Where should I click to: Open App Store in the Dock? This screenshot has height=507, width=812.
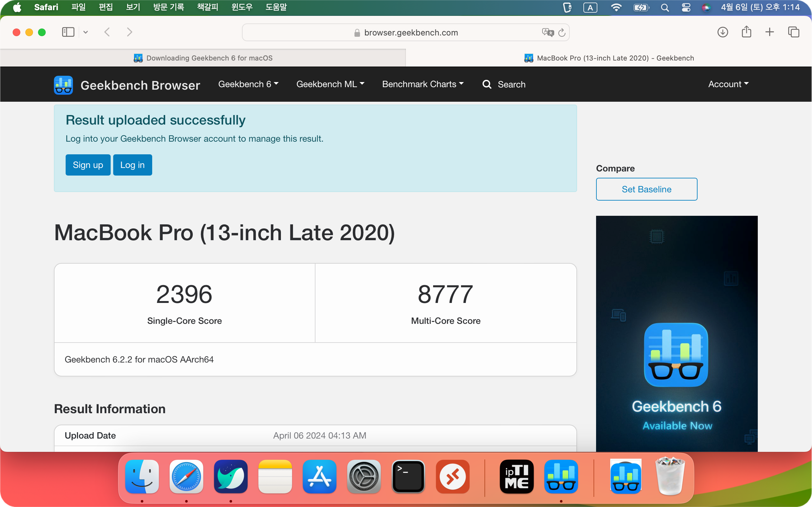point(319,477)
